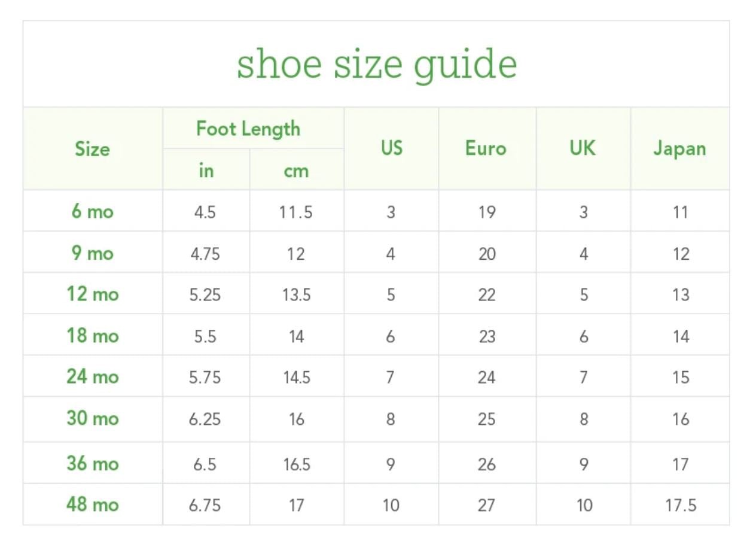Click the 48 mo size label
This screenshot has height=550, width=756.
click(92, 505)
